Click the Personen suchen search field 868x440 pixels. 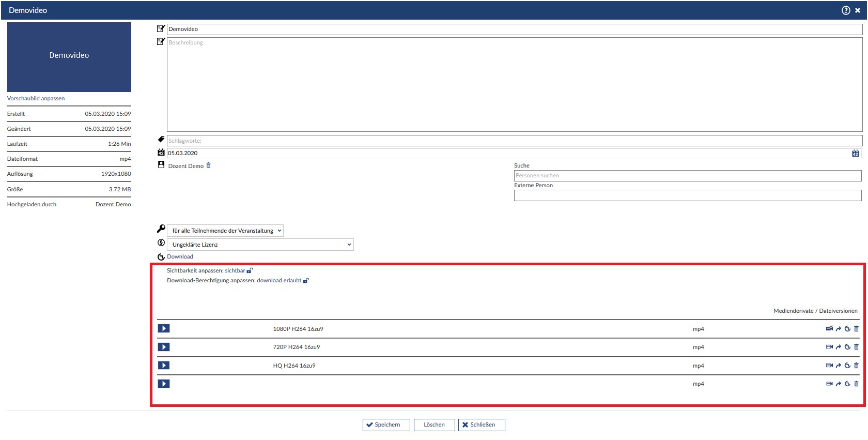[x=687, y=175]
